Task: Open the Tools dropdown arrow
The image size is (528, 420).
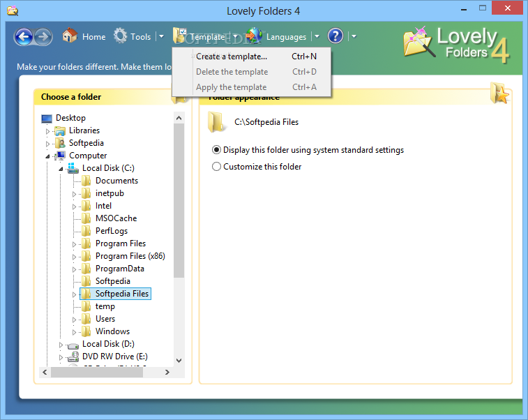Action: pos(161,36)
